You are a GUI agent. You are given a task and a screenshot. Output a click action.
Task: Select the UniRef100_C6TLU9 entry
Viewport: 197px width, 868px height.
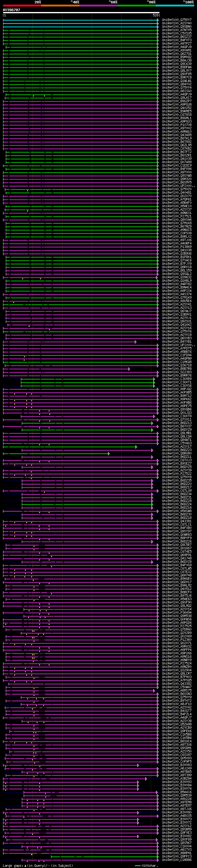pyautogui.click(x=177, y=491)
